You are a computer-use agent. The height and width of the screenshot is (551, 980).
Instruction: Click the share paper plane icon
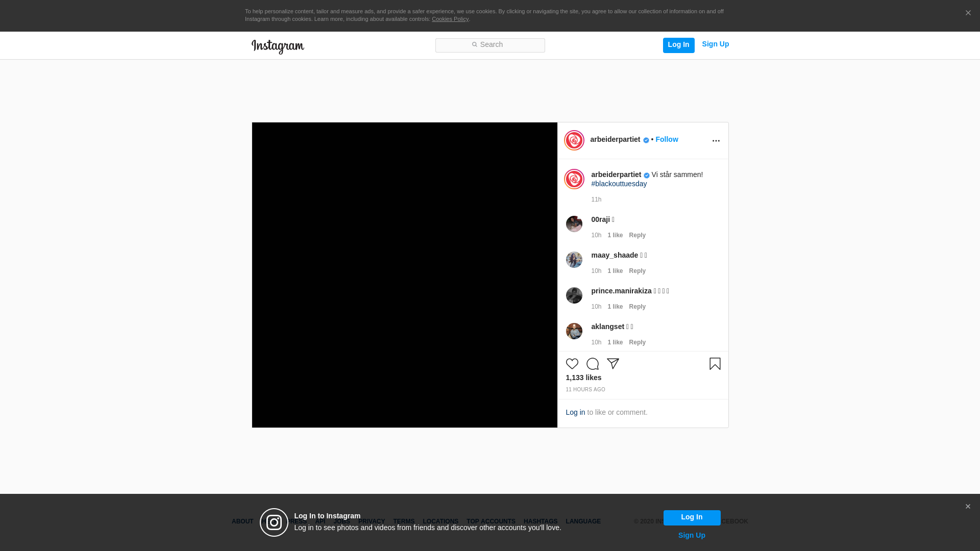tap(612, 364)
